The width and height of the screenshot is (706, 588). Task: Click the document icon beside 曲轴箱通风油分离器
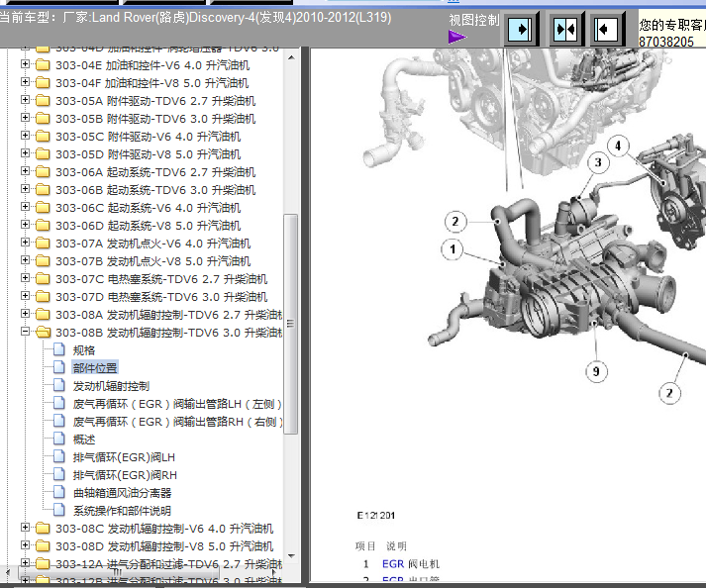[59, 492]
